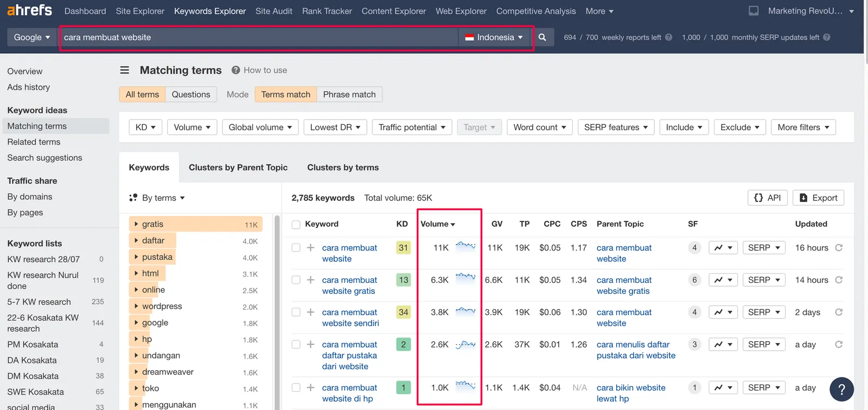Click the Export button
This screenshot has height=410, width=868.
click(818, 198)
